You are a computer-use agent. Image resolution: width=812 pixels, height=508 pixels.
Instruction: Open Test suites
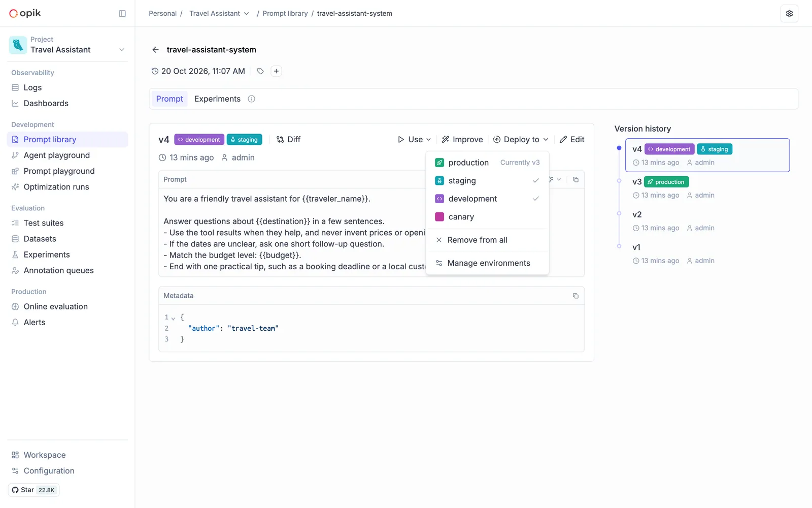coord(67,223)
